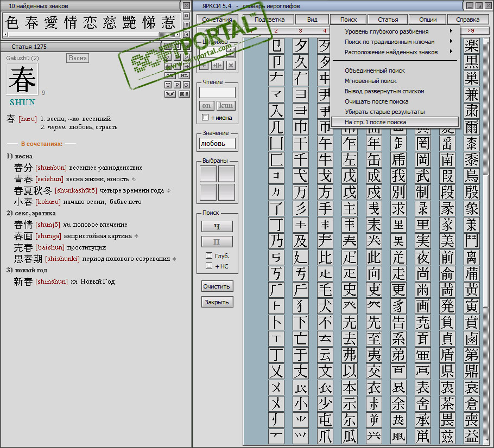This screenshot has width=494, height=448.
Task: Click the Чтение input field
Action: click(217, 93)
